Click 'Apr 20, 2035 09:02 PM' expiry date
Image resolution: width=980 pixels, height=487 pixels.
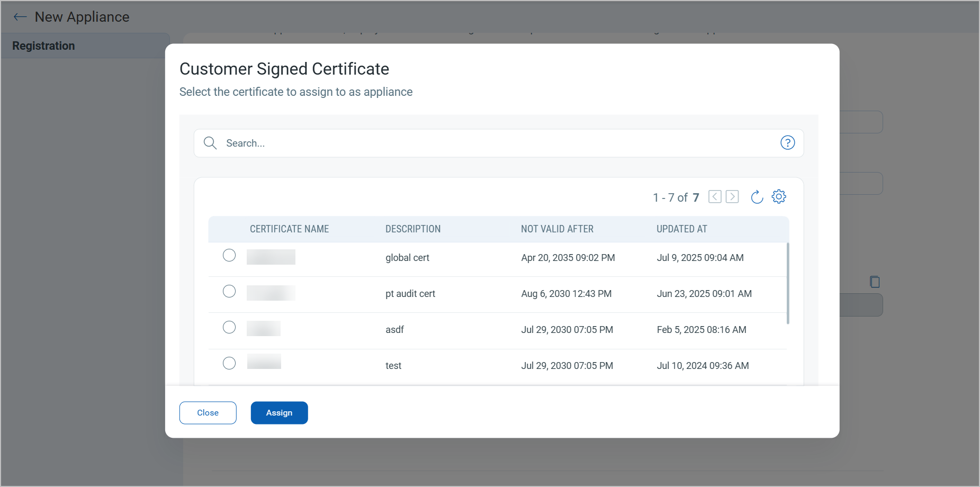[x=568, y=258]
